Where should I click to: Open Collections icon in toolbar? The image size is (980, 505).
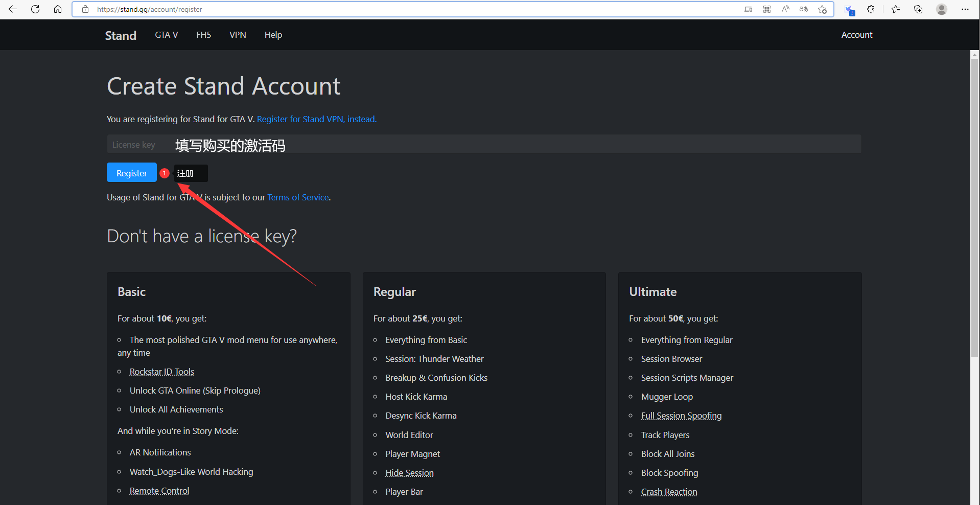[x=918, y=9]
